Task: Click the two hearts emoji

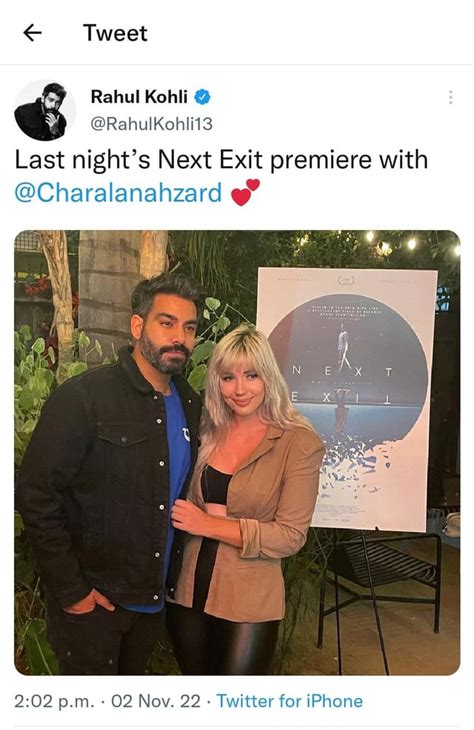Action: tap(245, 192)
